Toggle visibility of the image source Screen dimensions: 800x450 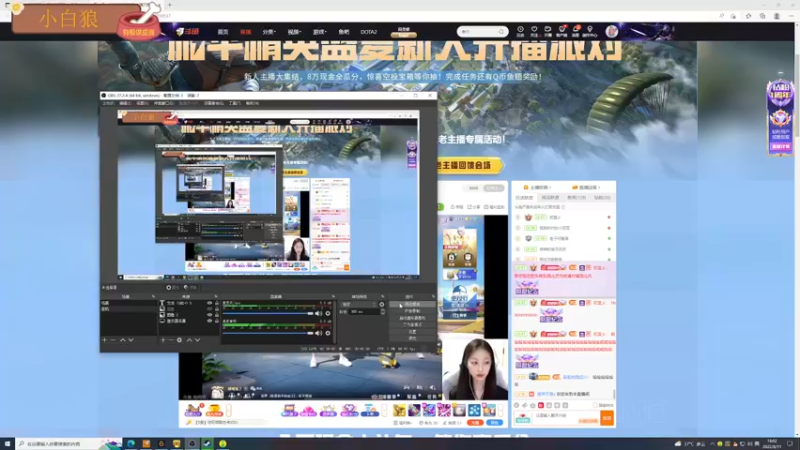[209, 315]
